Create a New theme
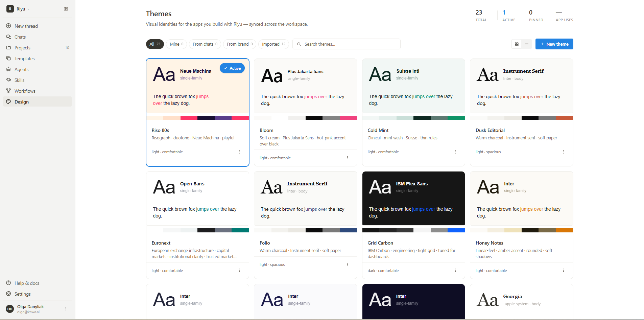The image size is (644, 320). 554,44
